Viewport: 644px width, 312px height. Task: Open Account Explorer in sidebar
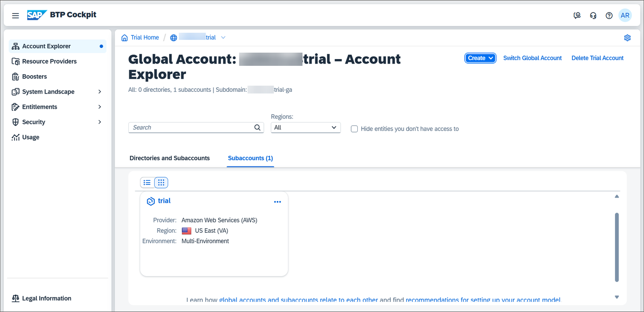pos(57,46)
